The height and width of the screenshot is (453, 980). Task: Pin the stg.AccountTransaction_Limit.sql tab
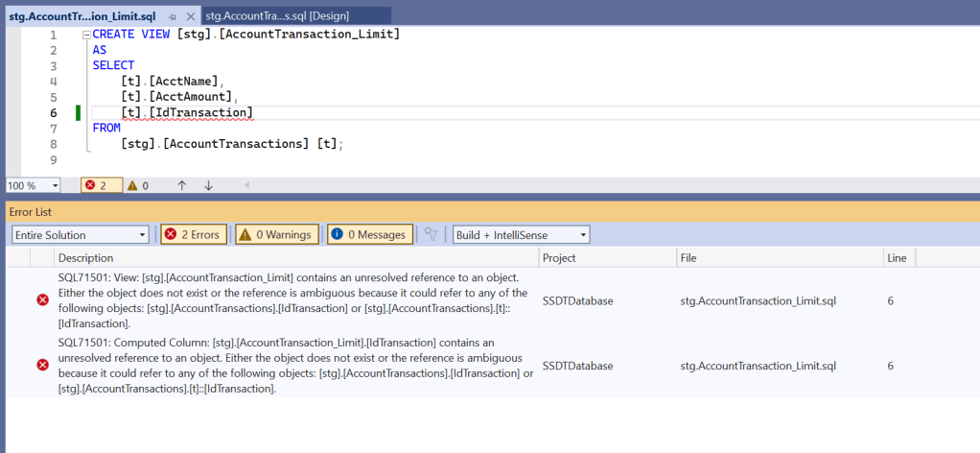[172, 16]
